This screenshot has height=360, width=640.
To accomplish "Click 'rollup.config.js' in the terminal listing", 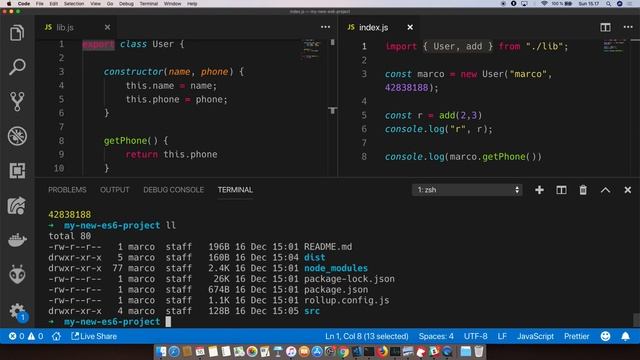I will pyautogui.click(x=347, y=300).
